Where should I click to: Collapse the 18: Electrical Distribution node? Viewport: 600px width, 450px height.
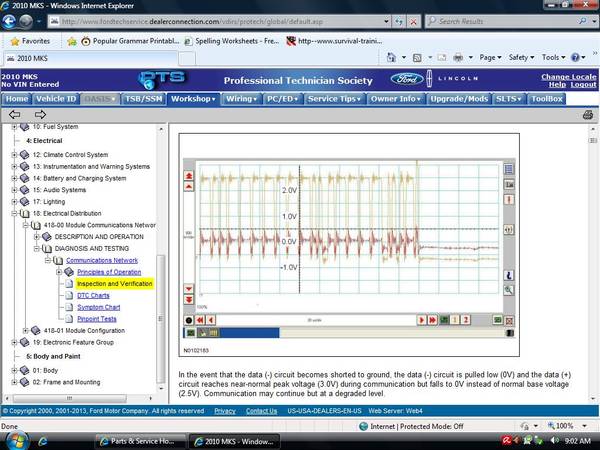coord(14,213)
